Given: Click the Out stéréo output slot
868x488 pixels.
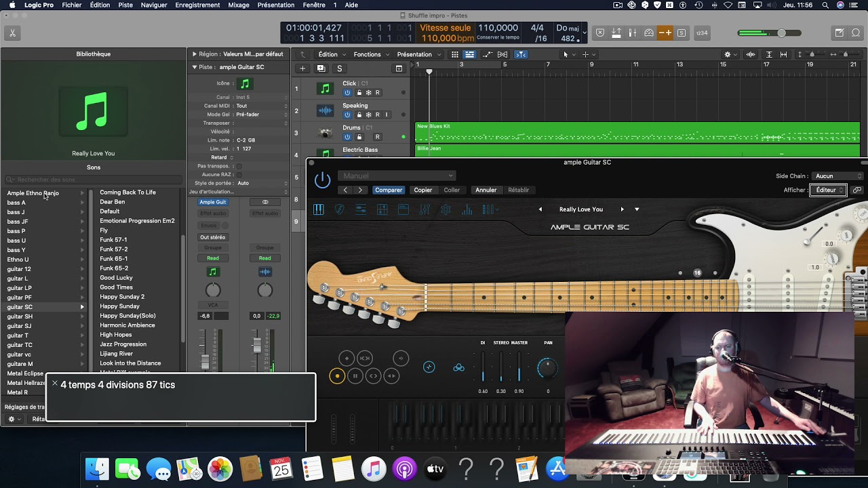Looking at the screenshot, I should (x=213, y=237).
